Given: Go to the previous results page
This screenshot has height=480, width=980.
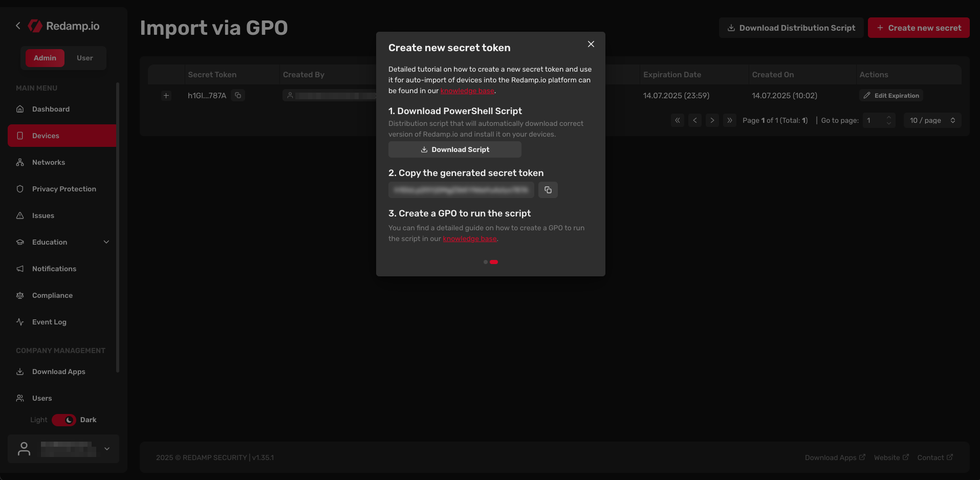Looking at the screenshot, I should [694, 121].
